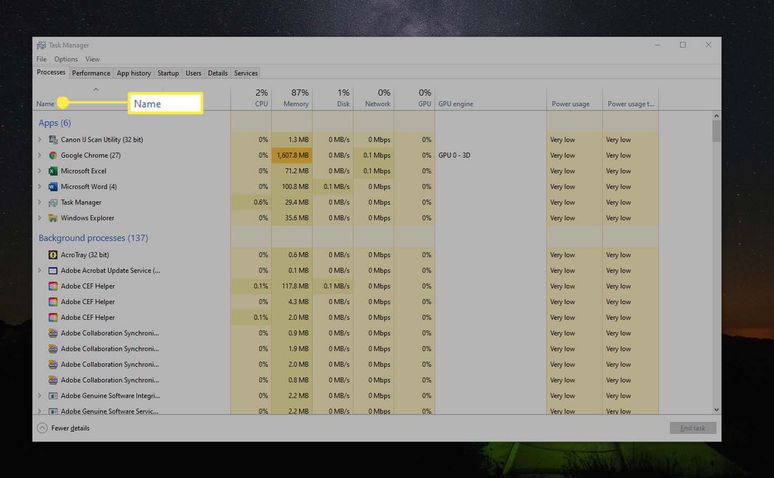
Task: Click the Adobe Genuine Software Integrity icon
Action: click(x=53, y=396)
